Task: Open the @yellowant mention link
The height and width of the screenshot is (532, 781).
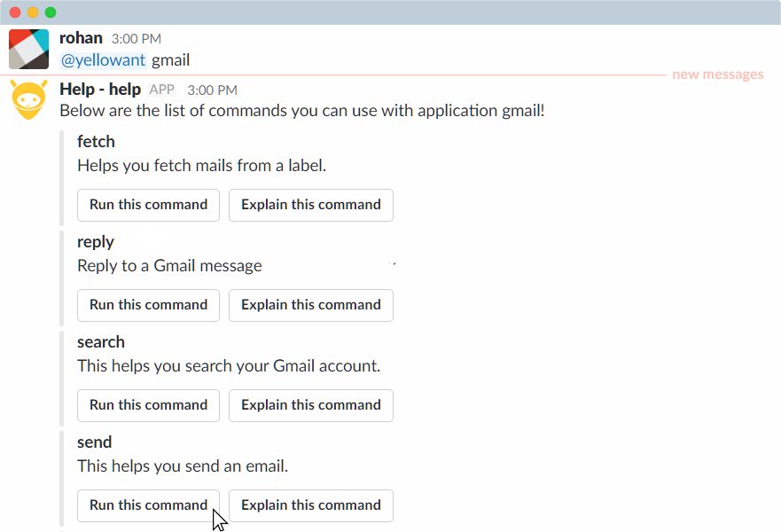Action: [x=103, y=60]
